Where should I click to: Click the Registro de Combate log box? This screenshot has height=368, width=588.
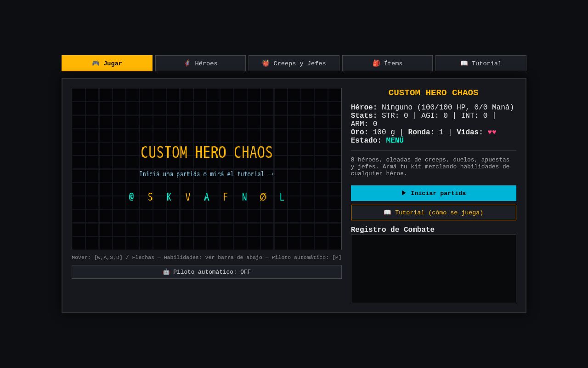point(434,269)
